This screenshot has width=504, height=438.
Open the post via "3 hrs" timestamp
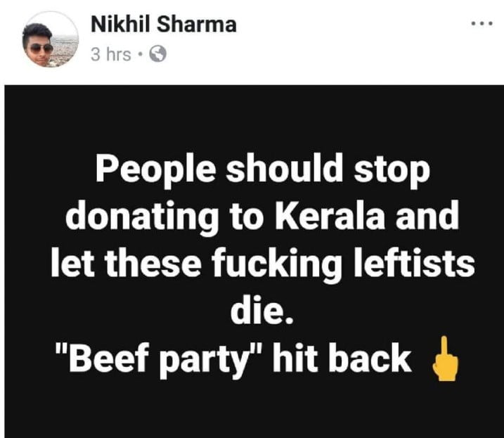[x=111, y=54]
